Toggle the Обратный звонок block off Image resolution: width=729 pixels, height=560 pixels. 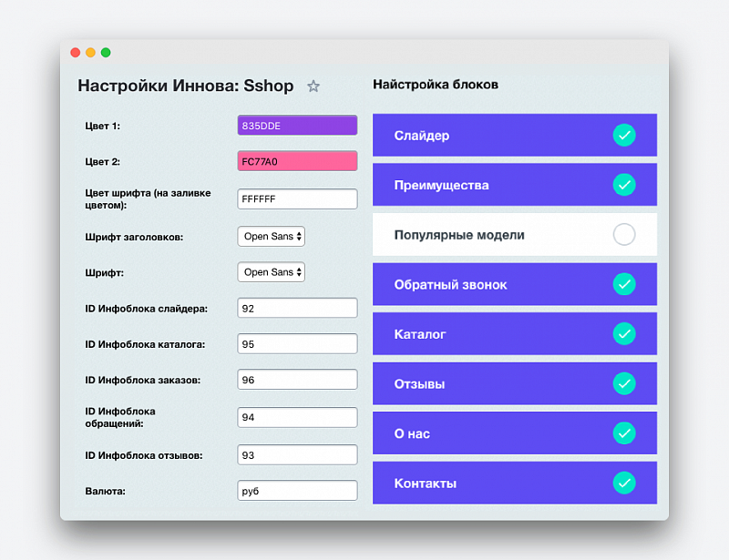click(x=625, y=284)
